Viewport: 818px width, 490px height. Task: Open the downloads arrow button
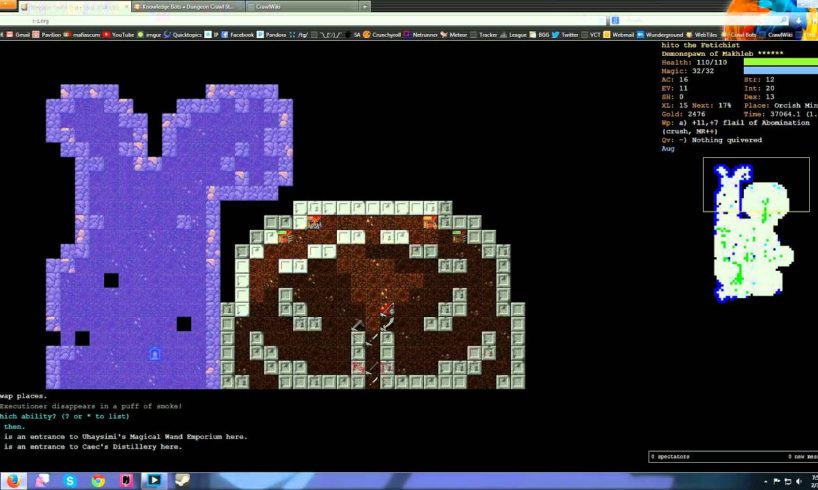798,20
